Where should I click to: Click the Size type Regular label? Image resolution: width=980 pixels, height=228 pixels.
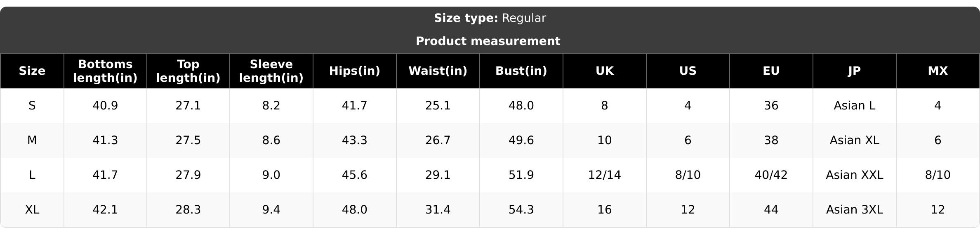pyautogui.click(x=490, y=18)
